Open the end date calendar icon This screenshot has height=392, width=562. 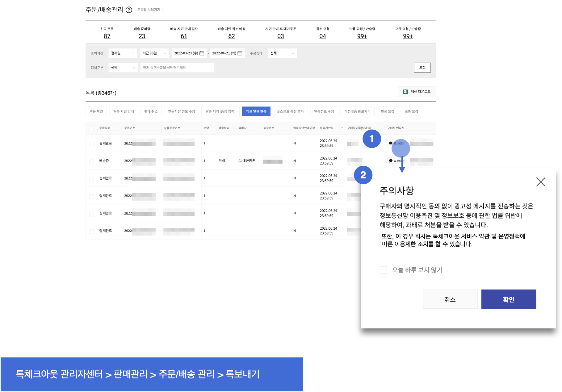[x=240, y=53]
